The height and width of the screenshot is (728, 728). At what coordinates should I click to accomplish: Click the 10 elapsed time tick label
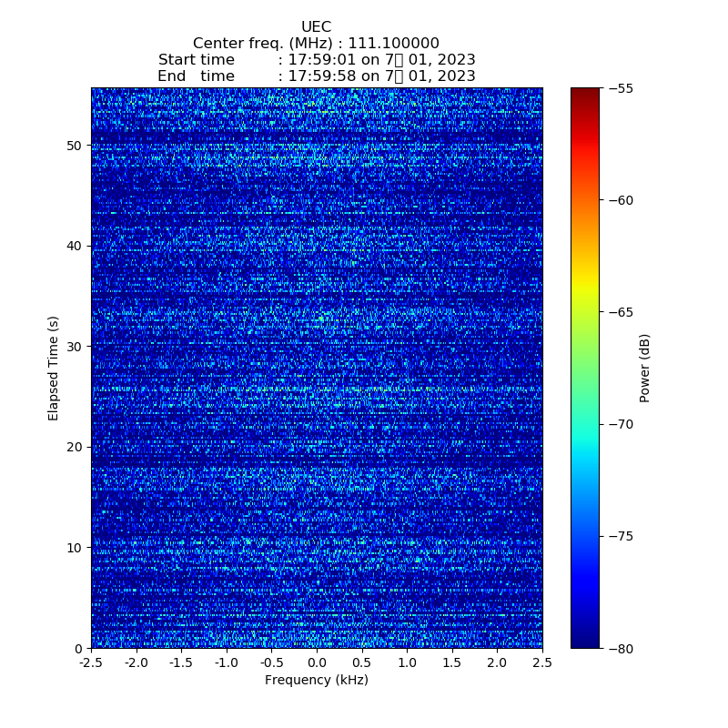point(75,548)
